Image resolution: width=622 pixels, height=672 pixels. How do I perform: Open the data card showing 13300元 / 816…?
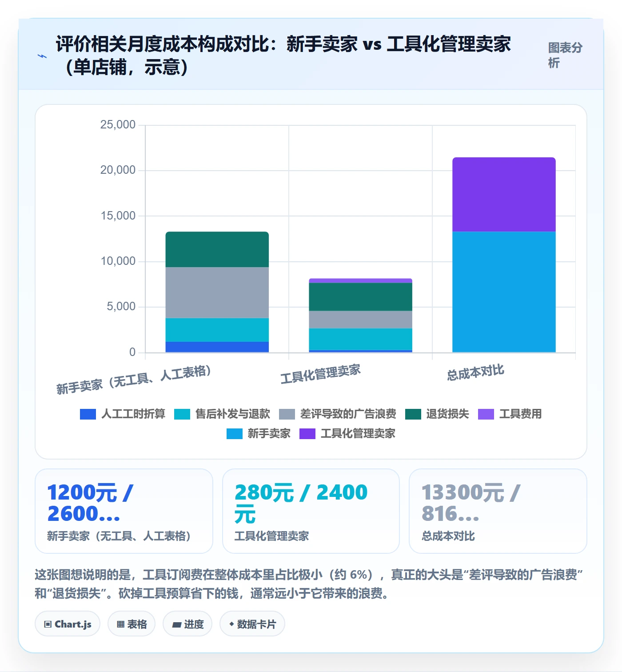pos(498,511)
